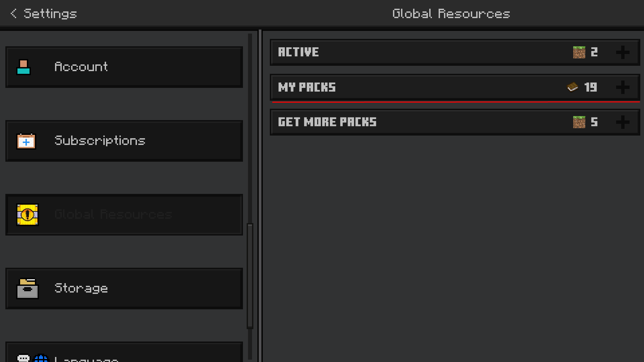Open the Storage settings tab

click(124, 289)
